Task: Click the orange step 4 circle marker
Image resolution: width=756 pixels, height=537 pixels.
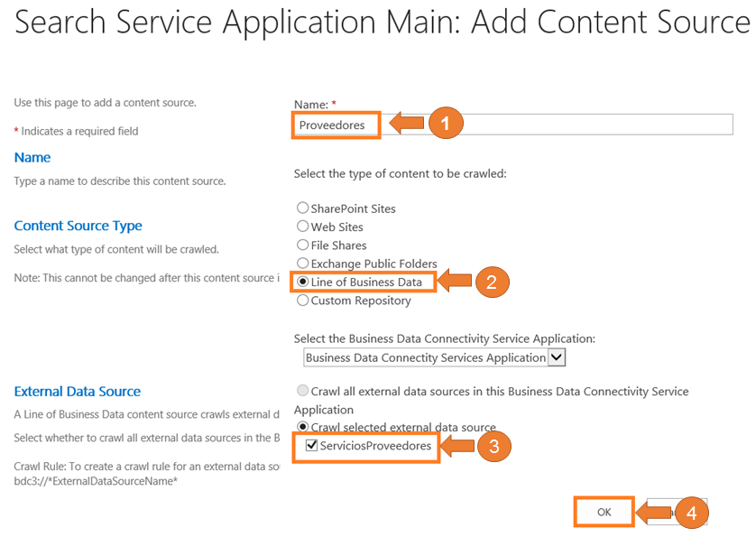Action: pos(690,513)
